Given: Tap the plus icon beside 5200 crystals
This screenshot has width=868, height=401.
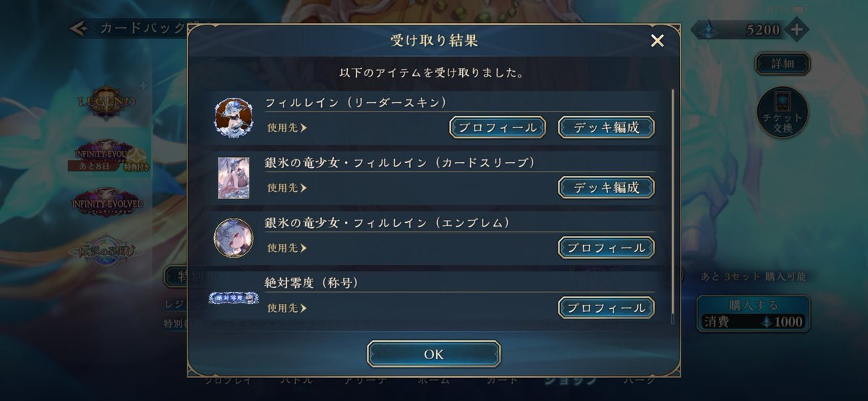Looking at the screenshot, I should [796, 30].
